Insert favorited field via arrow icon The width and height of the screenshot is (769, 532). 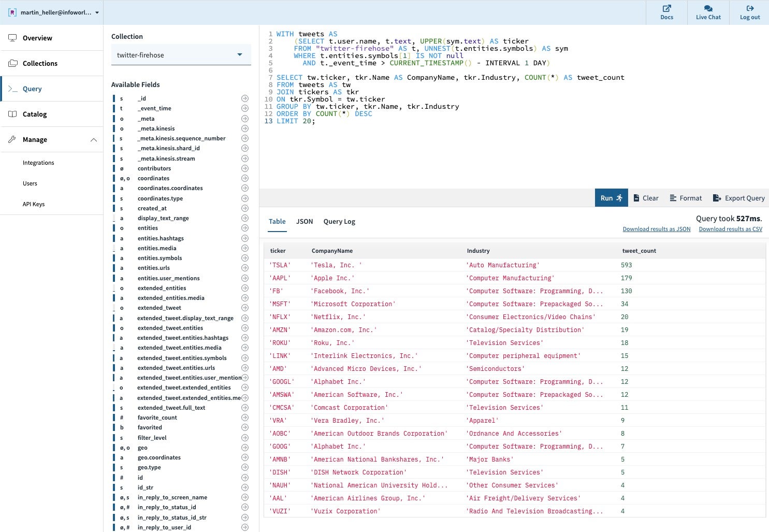click(245, 427)
